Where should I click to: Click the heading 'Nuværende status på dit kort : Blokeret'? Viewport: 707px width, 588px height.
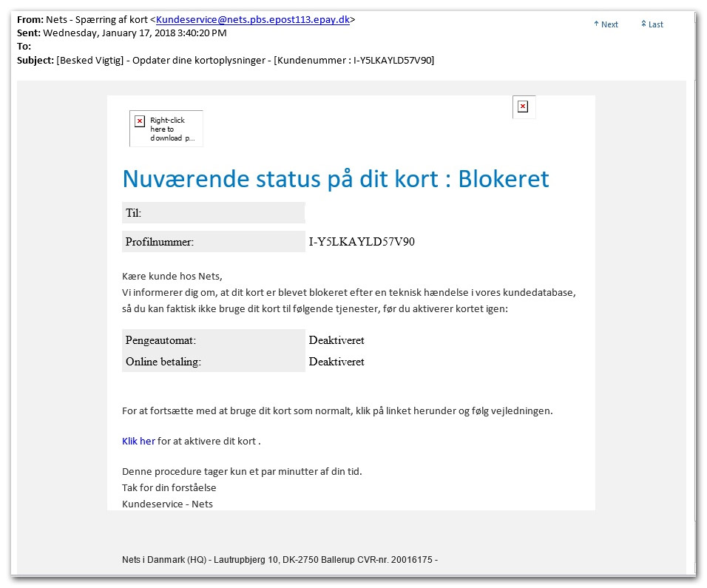[336, 178]
